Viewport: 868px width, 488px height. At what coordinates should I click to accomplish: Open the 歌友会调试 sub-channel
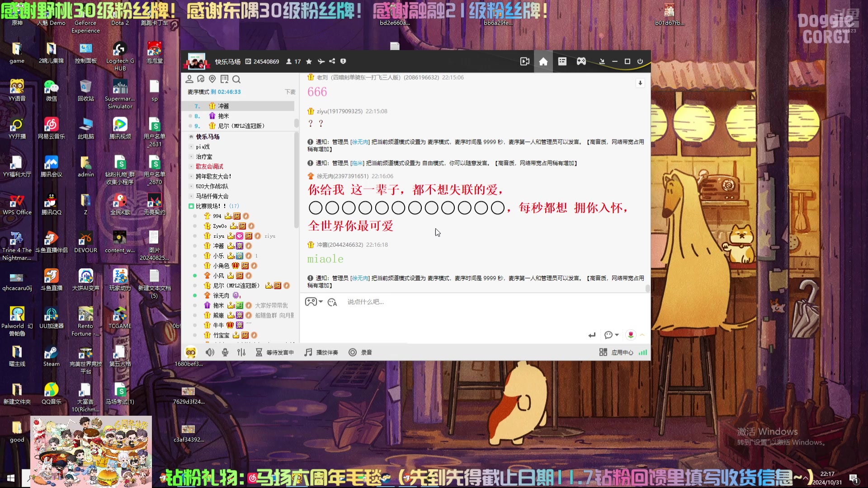point(209,166)
